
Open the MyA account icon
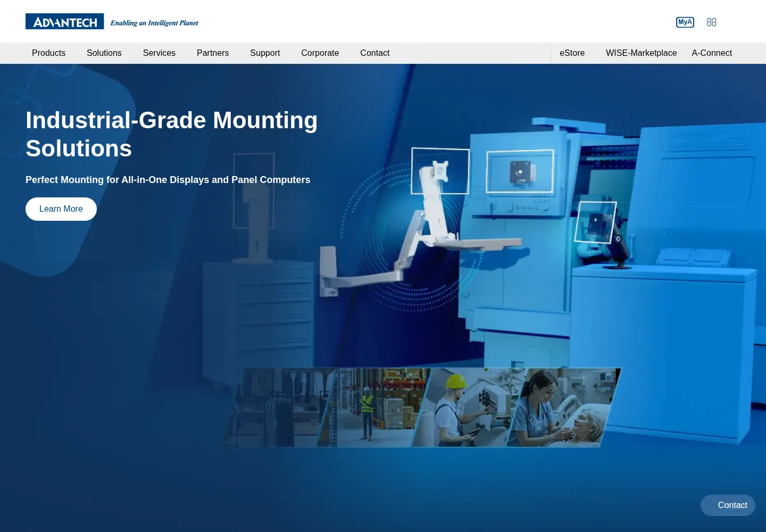pos(685,22)
